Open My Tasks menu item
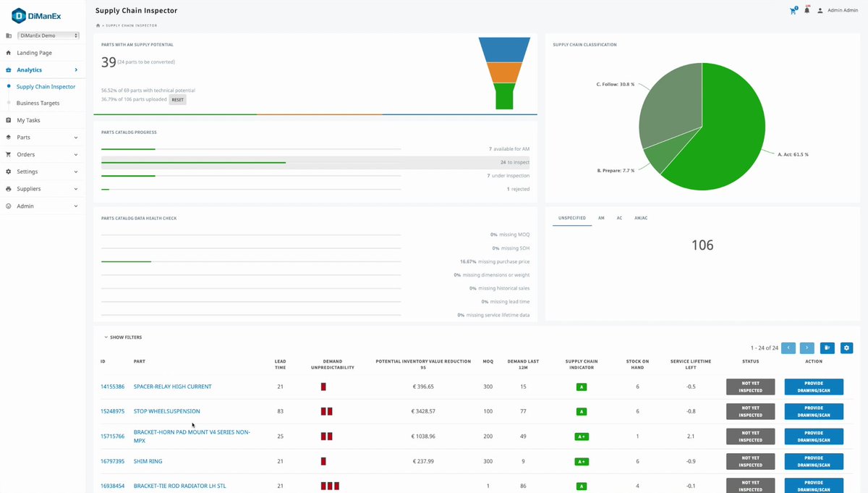This screenshot has width=868, height=493. pos(29,120)
